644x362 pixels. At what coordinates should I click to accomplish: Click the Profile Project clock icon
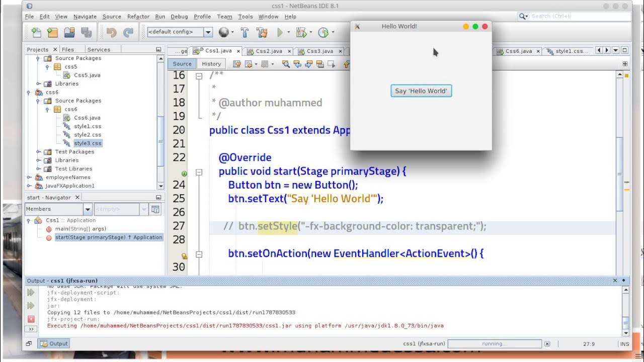click(x=323, y=32)
